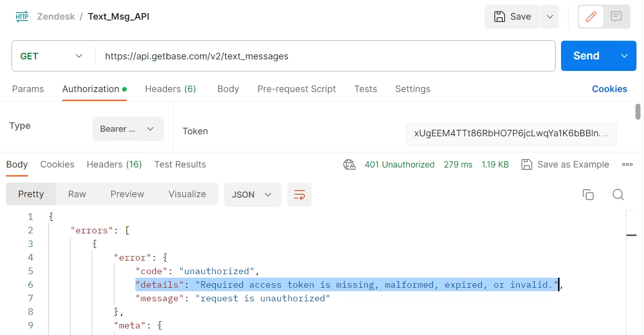Select the Visualize view
Screen dimensions: 644x335
point(187,194)
